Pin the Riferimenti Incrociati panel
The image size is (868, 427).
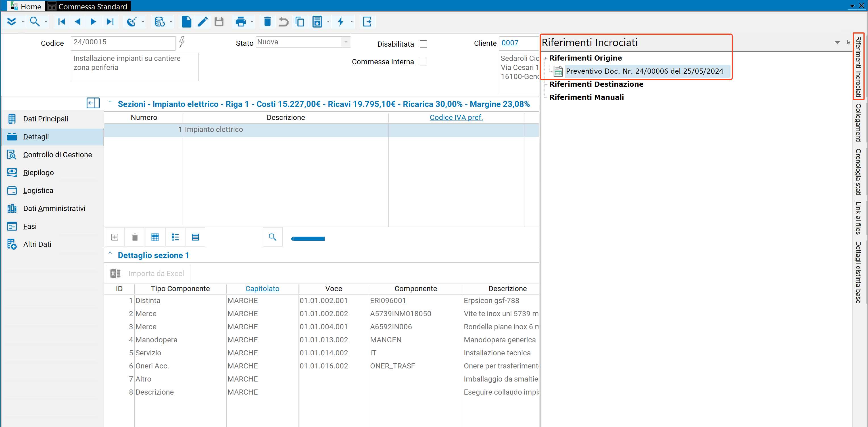pyautogui.click(x=848, y=42)
